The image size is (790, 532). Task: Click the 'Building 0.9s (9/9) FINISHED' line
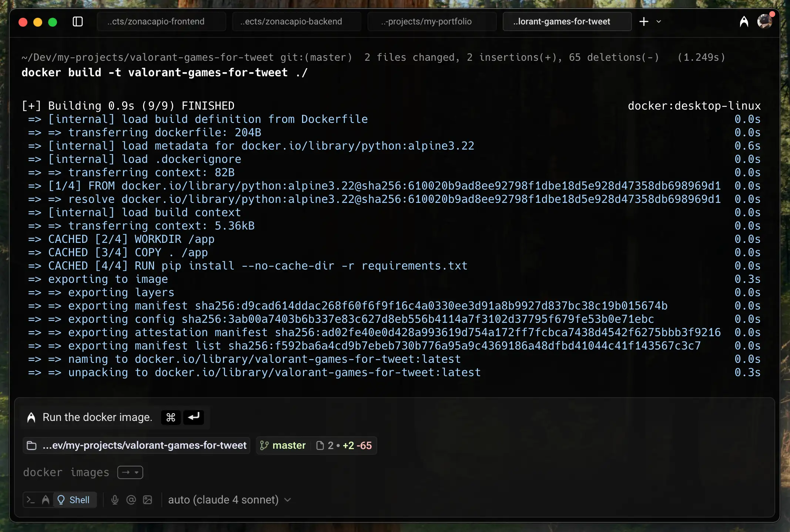[x=128, y=106]
